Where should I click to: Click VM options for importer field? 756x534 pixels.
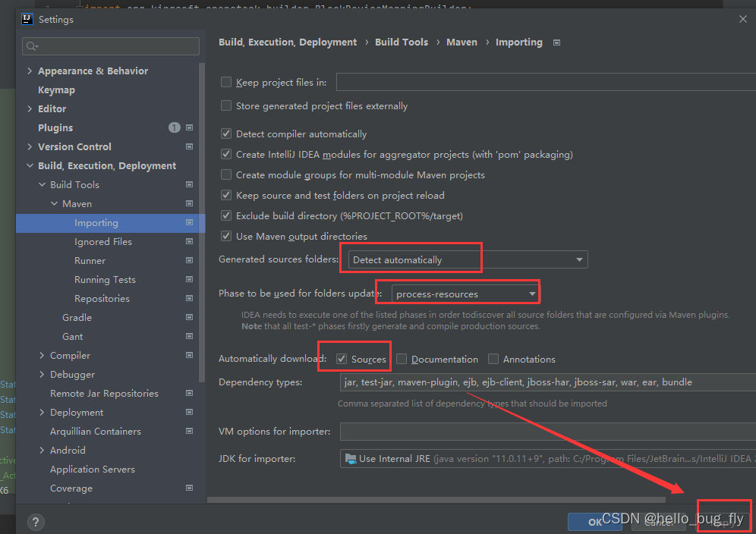tap(548, 432)
